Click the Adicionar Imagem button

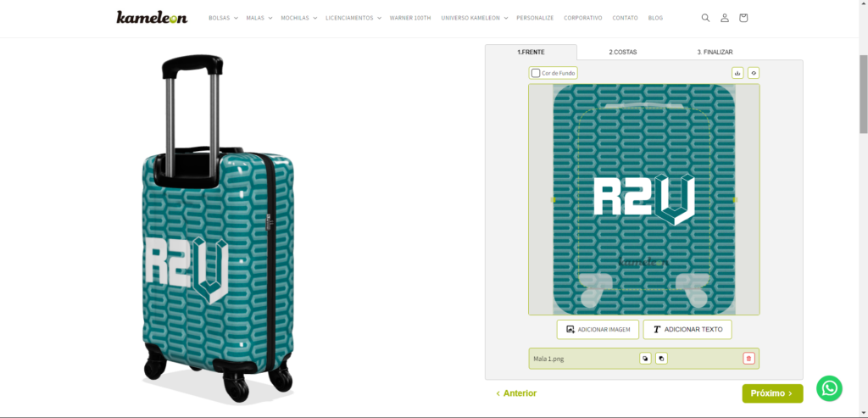pyautogui.click(x=598, y=330)
